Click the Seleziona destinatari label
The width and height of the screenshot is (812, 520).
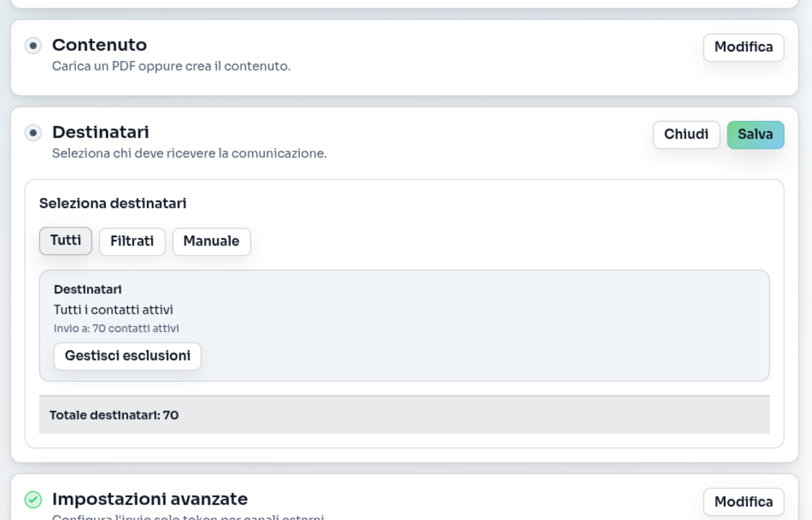pyautogui.click(x=112, y=203)
